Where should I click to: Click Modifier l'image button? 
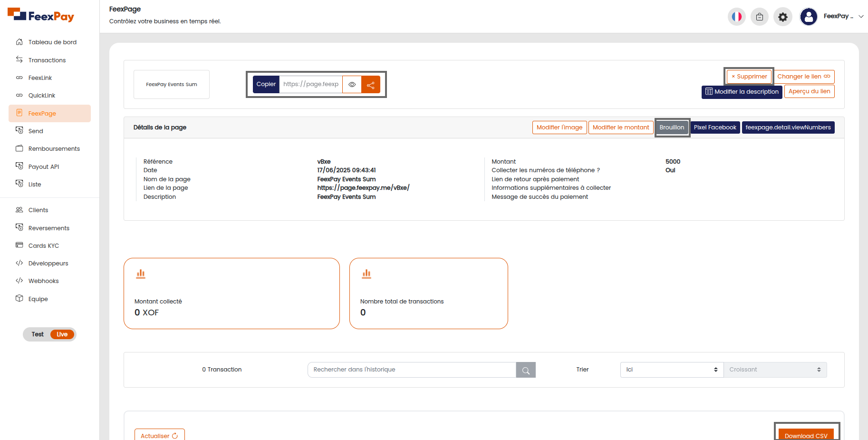click(559, 127)
